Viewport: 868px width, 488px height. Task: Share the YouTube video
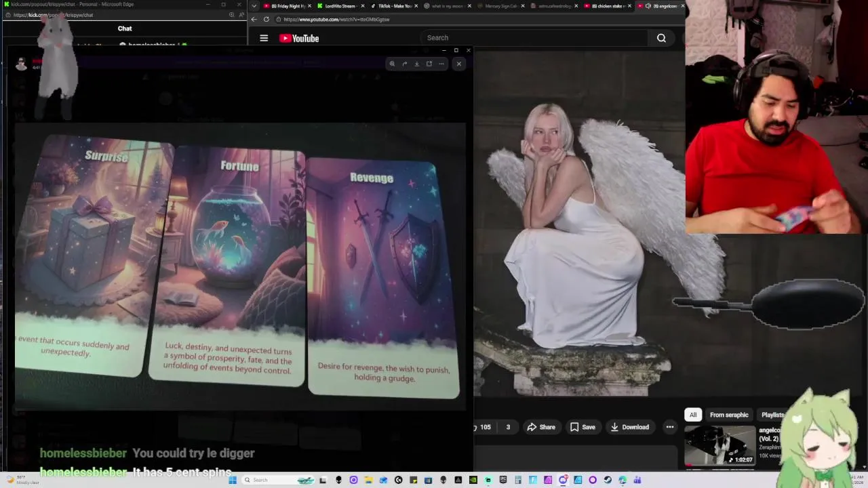click(541, 427)
